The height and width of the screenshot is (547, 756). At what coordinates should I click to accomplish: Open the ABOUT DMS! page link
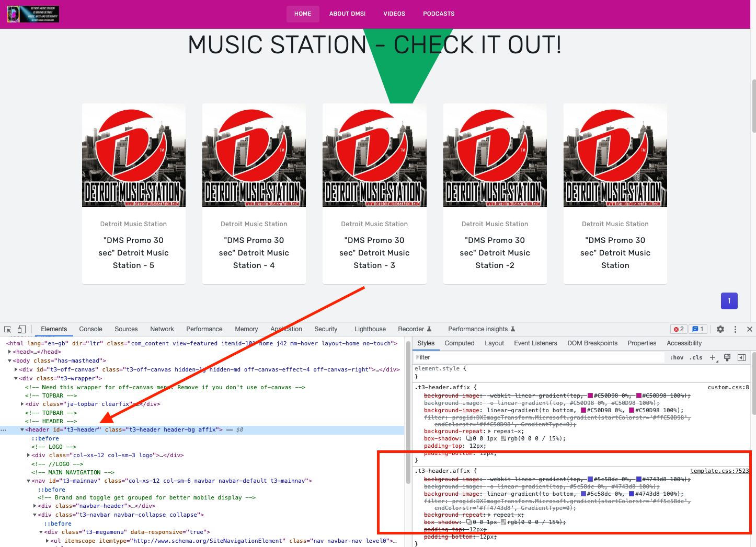pyautogui.click(x=348, y=14)
